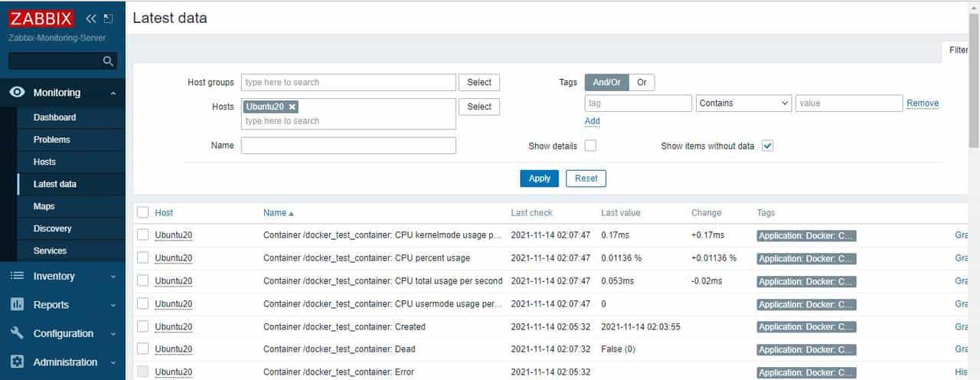Click the Zabbix logo

click(x=41, y=18)
